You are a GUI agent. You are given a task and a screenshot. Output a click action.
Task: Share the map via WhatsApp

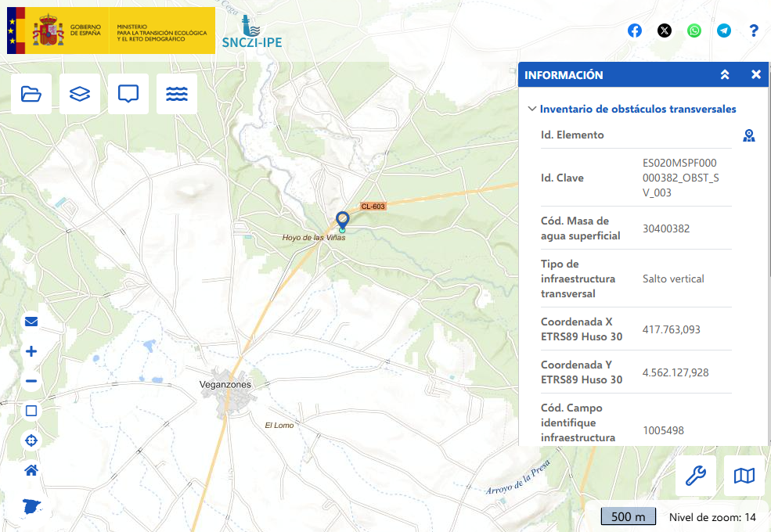(x=694, y=31)
